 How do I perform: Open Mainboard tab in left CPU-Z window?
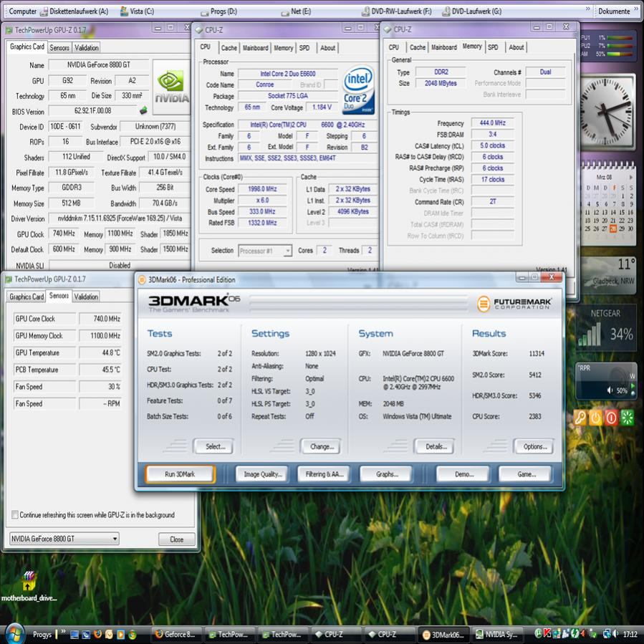click(255, 48)
